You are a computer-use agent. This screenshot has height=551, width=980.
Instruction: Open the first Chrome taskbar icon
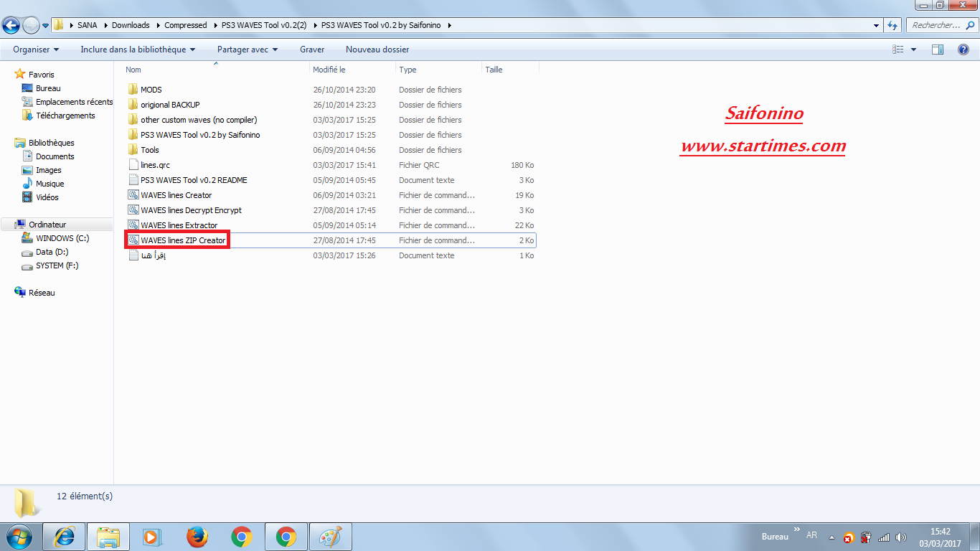[x=241, y=537]
